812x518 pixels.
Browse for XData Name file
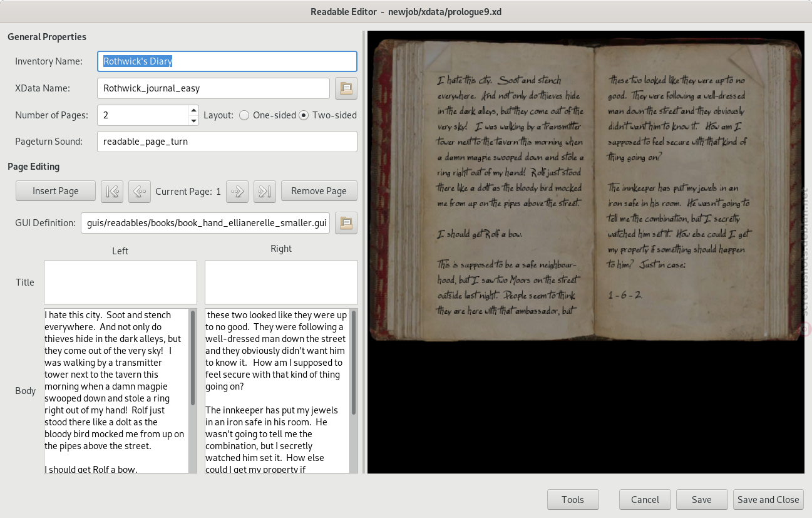[346, 88]
